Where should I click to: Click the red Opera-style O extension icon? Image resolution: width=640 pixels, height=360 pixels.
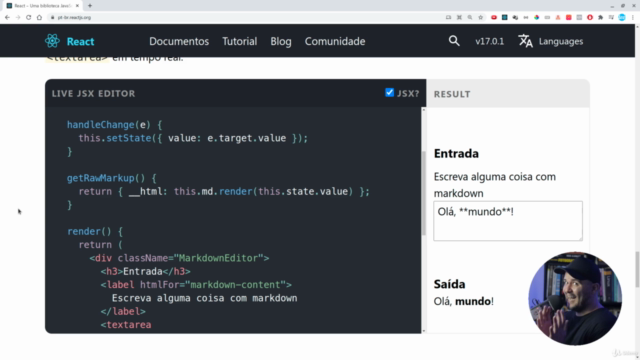(x=590, y=18)
